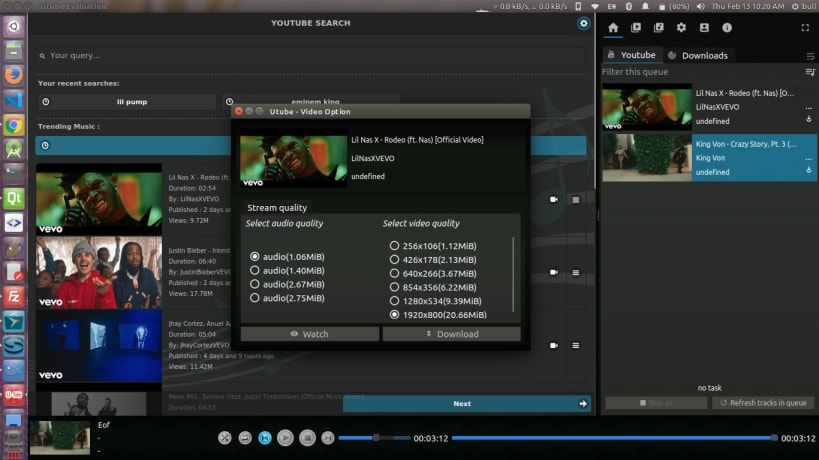Click the search settings gear beside YOUTUBE SEARCH
Screen dimensions: 819x460
pyautogui.click(x=583, y=23)
